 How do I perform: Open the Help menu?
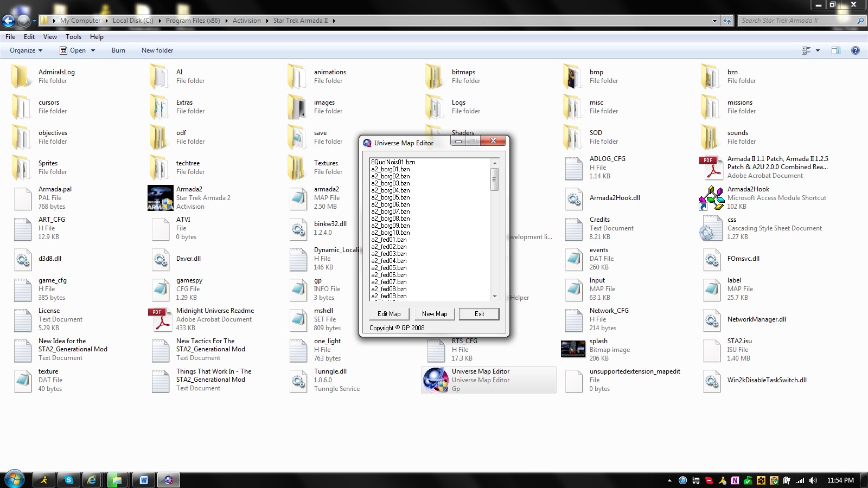tap(97, 37)
